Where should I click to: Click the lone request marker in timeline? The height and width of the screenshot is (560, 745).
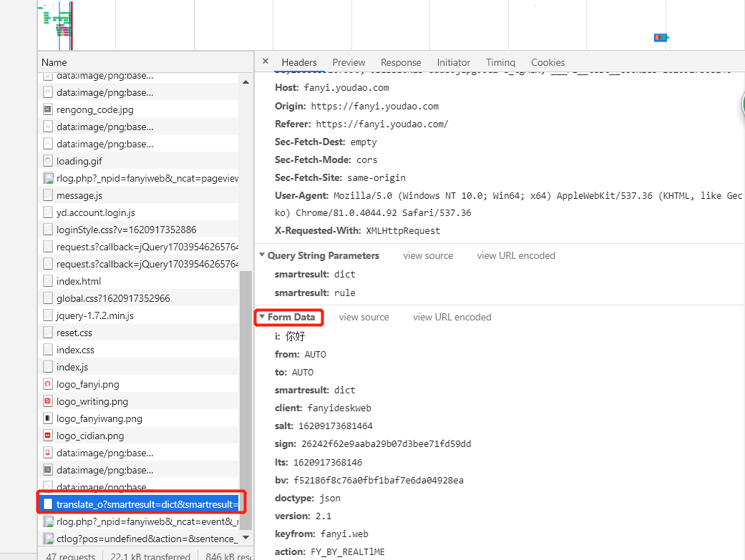click(661, 37)
